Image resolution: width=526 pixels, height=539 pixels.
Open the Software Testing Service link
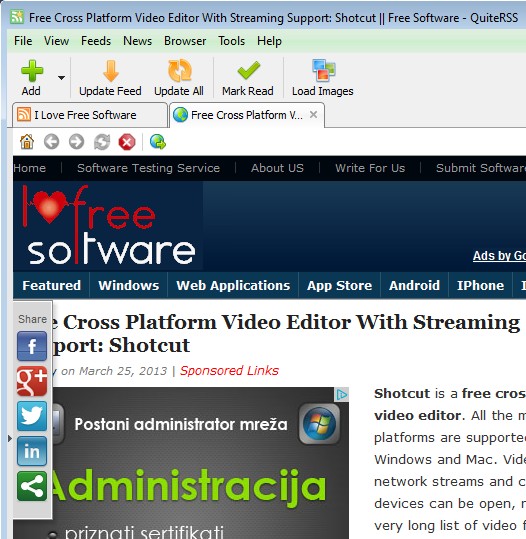click(x=149, y=168)
